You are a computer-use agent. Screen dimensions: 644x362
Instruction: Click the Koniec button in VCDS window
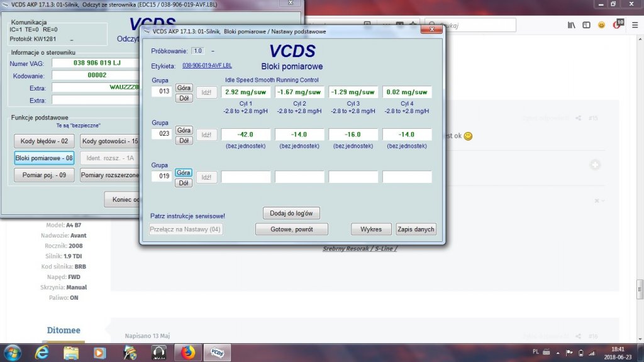[123, 199]
